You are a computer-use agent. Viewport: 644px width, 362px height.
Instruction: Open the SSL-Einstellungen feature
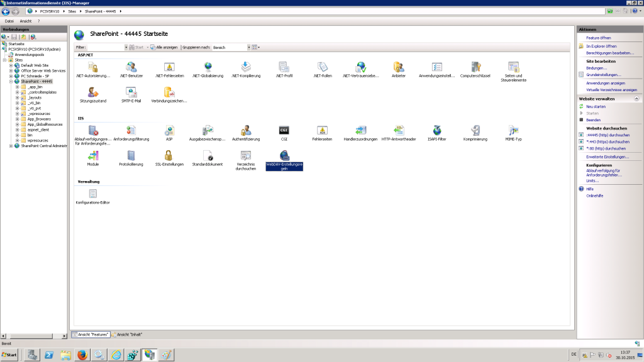(x=169, y=158)
